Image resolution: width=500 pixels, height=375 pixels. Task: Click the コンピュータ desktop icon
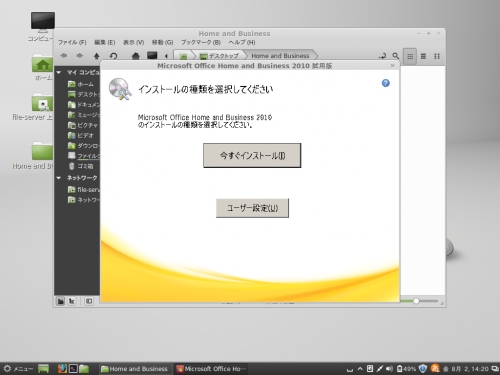pos(42,27)
